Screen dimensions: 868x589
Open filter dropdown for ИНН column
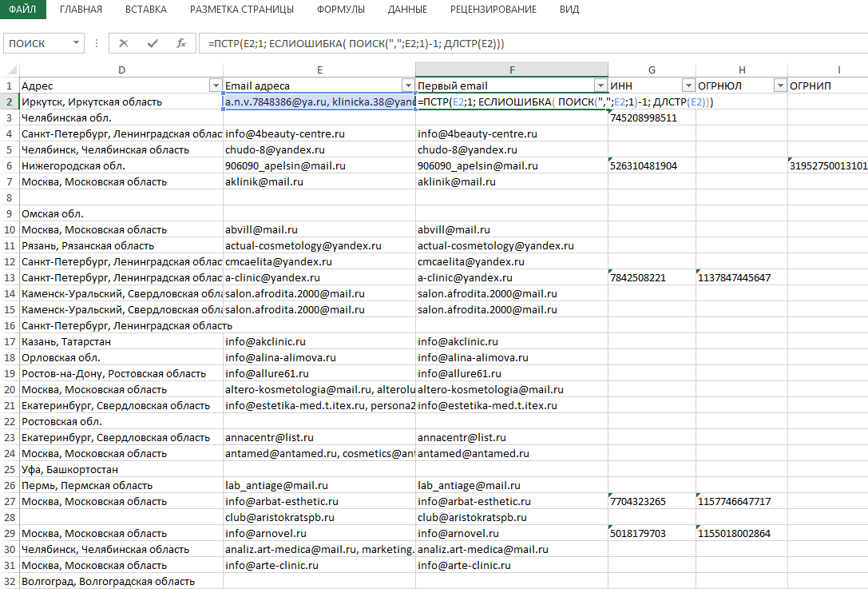[688, 86]
